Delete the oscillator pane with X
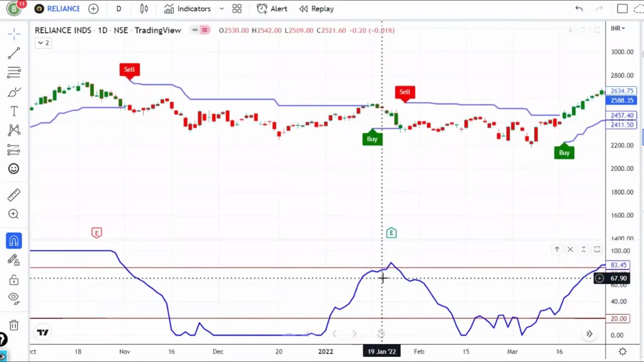Image resolution: width=644 pixels, height=362 pixels. coord(570,249)
